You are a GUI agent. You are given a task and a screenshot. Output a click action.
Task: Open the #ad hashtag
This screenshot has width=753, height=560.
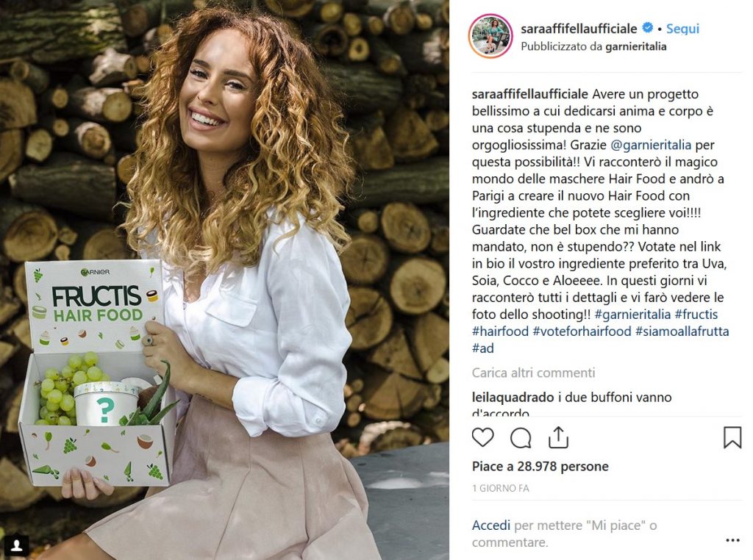click(482, 348)
